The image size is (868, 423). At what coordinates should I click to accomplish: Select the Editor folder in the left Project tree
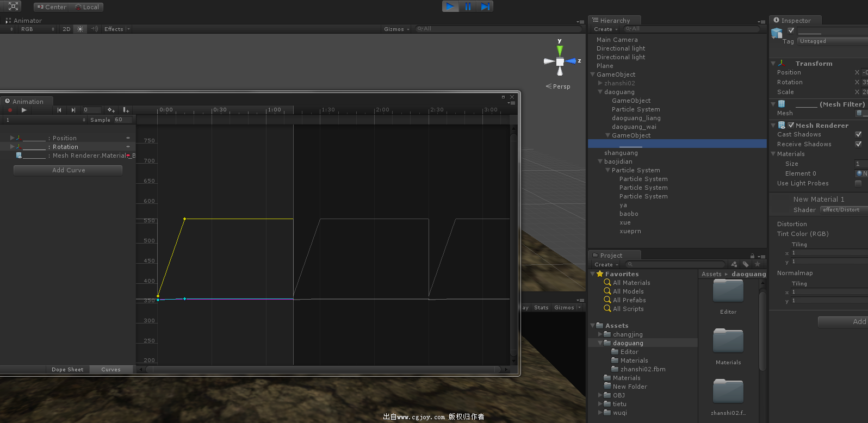pos(629,352)
